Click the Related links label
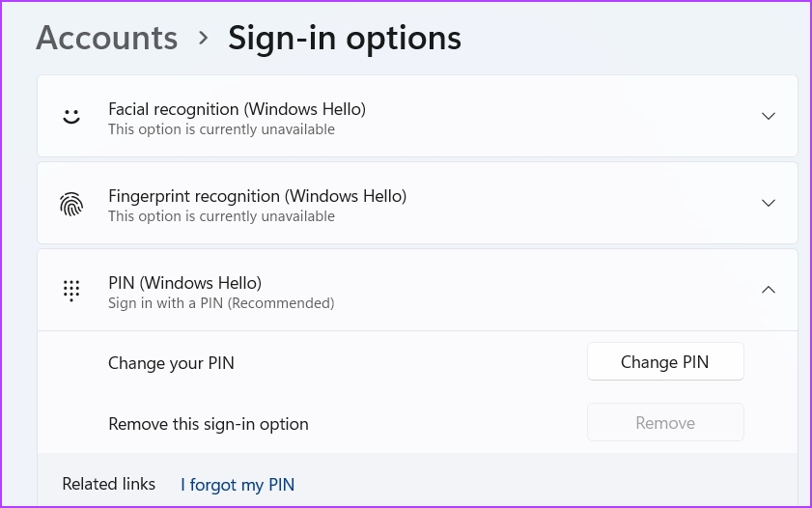The width and height of the screenshot is (812, 508). click(109, 484)
